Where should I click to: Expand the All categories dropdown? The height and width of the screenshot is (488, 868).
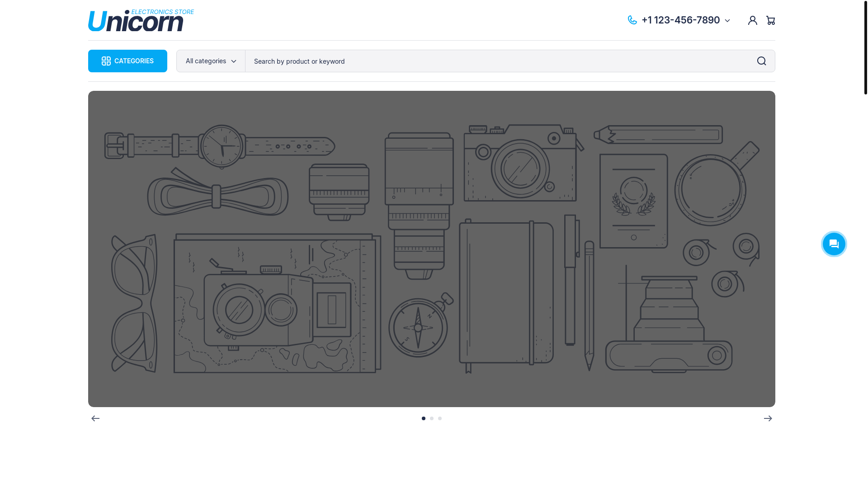211,61
